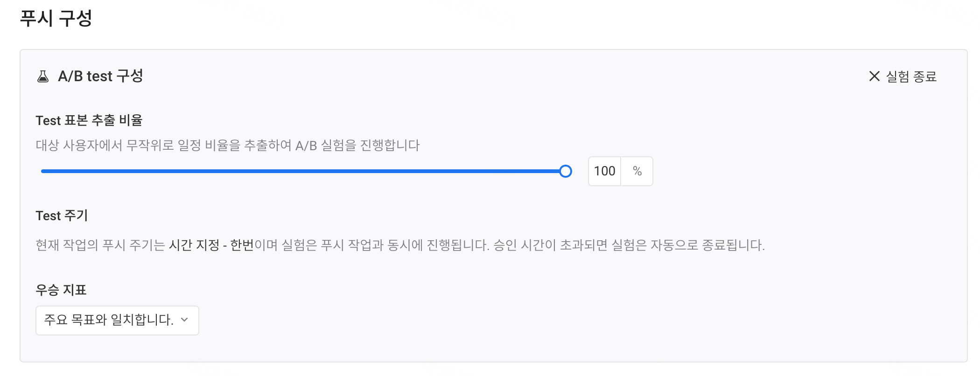
Task: Select the Test 표본 추출 비율 label
Action: click(89, 120)
